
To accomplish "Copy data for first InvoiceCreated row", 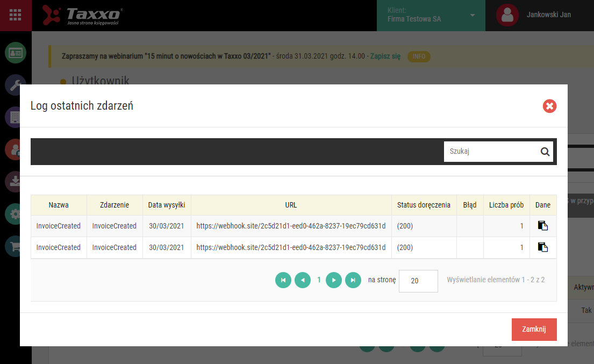I will (542, 226).
